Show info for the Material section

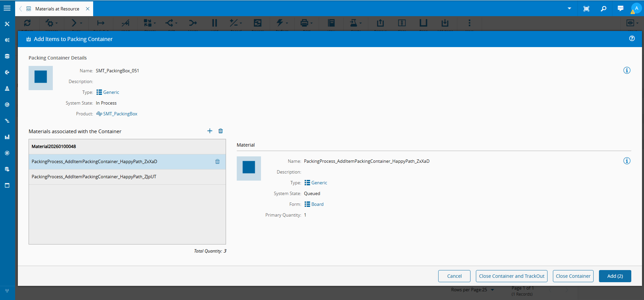tap(627, 161)
